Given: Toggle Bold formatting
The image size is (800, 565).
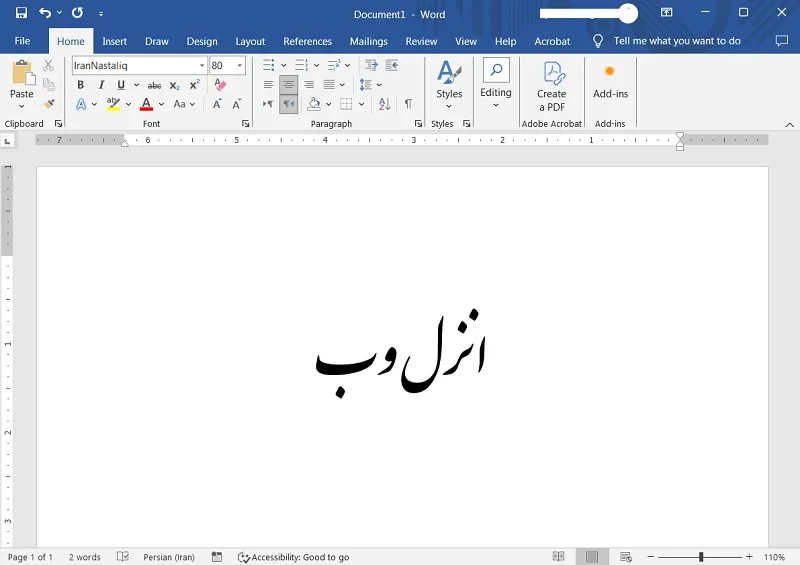Looking at the screenshot, I should click(81, 85).
